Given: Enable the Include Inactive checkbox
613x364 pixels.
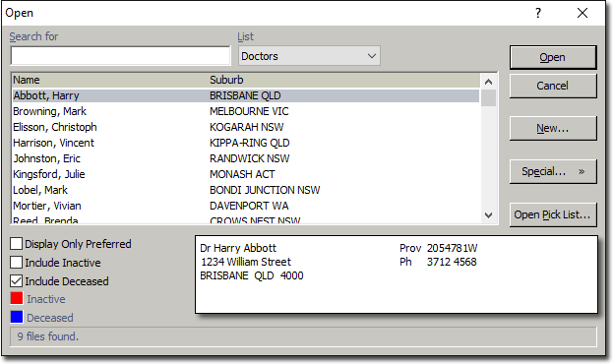Looking at the screenshot, I should (16, 263).
